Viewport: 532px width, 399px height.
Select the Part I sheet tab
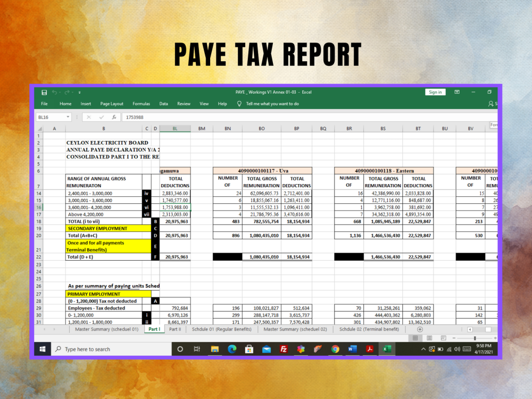point(154,329)
